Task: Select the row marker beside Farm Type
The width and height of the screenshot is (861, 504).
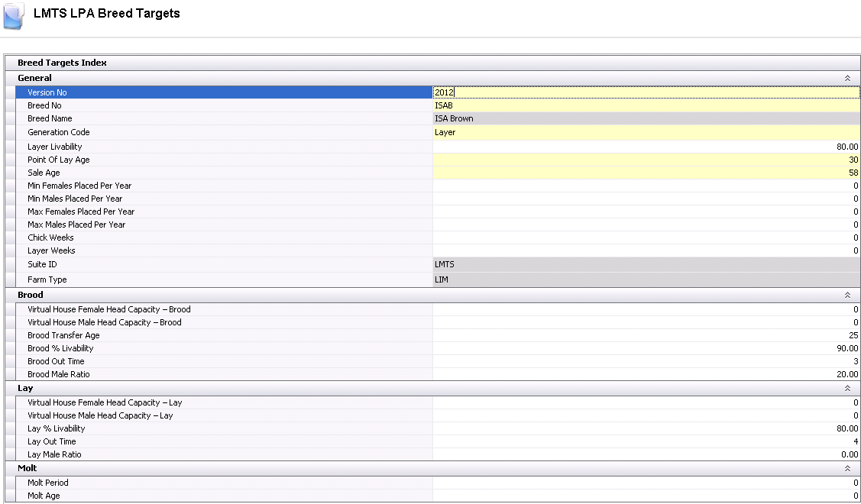Action: pyautogui.click(x=10, y=279)
